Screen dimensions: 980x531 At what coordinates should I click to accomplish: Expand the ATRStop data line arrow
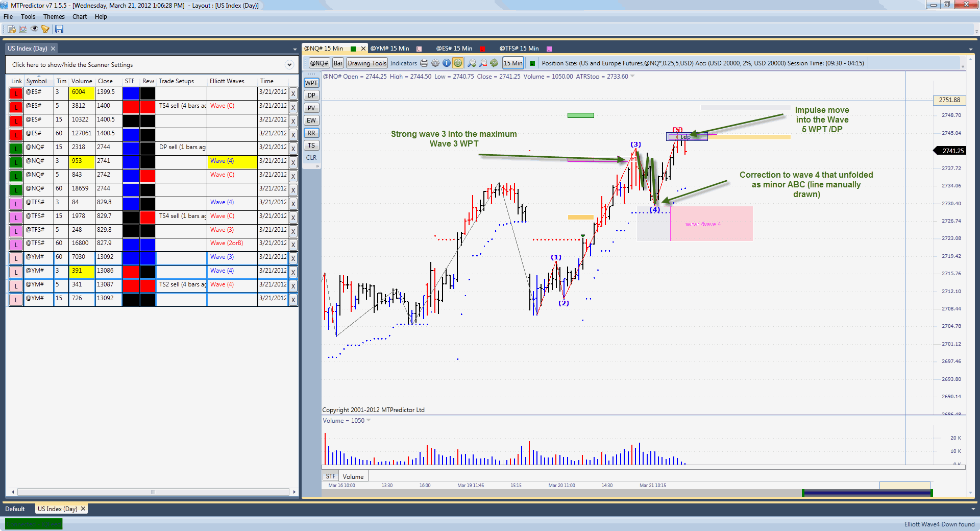click(632, 76)
